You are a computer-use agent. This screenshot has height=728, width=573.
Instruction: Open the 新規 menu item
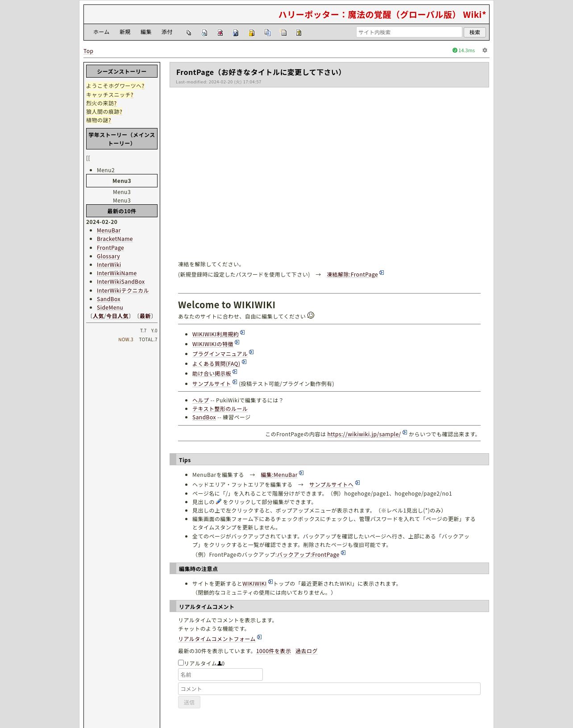pyautogui.click(x=125, y=32)
